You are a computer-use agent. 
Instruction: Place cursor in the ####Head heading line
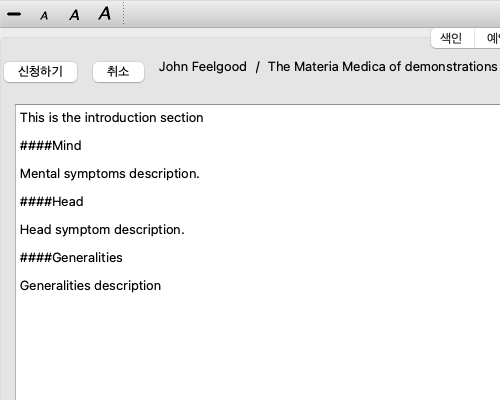point(52,202)
